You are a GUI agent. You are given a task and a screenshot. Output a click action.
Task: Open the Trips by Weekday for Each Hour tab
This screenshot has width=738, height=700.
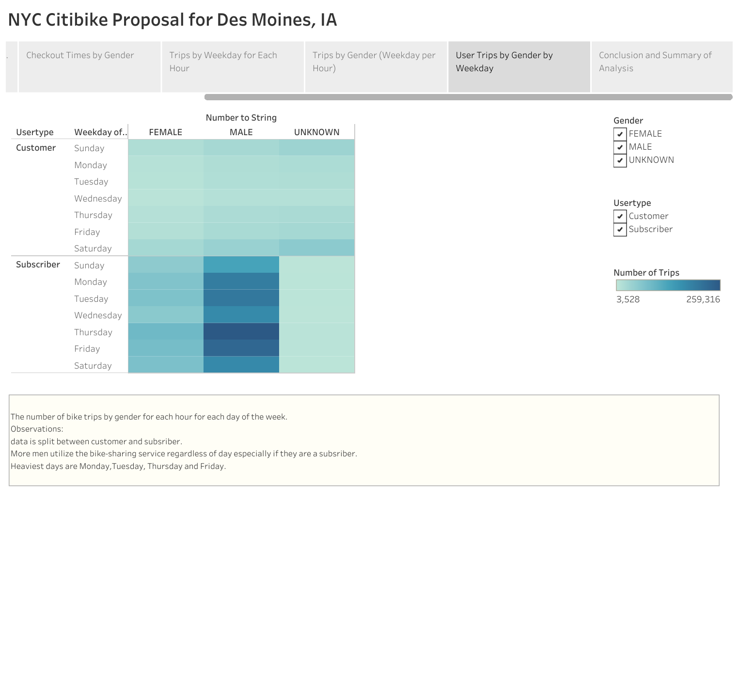click(x=232, y=66)
